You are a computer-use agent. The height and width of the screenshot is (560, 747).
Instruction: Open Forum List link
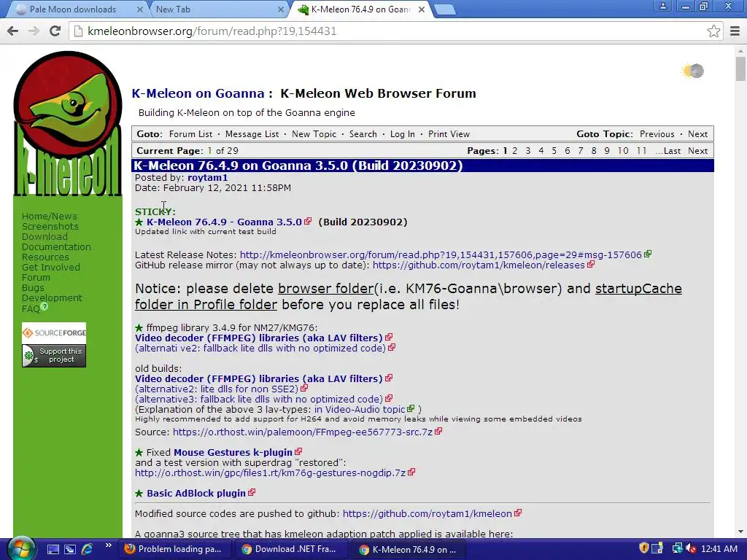pyautogui.click(x=190, y=134)
